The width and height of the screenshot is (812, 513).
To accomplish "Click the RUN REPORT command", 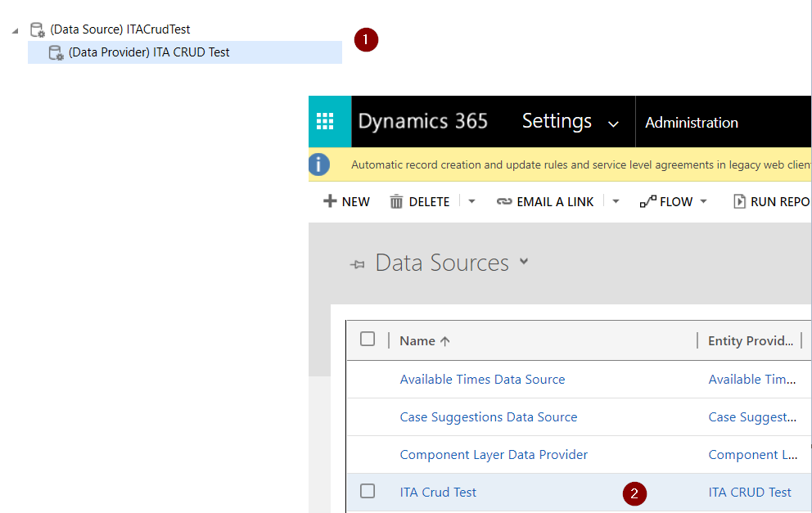I will coord(772,201).
